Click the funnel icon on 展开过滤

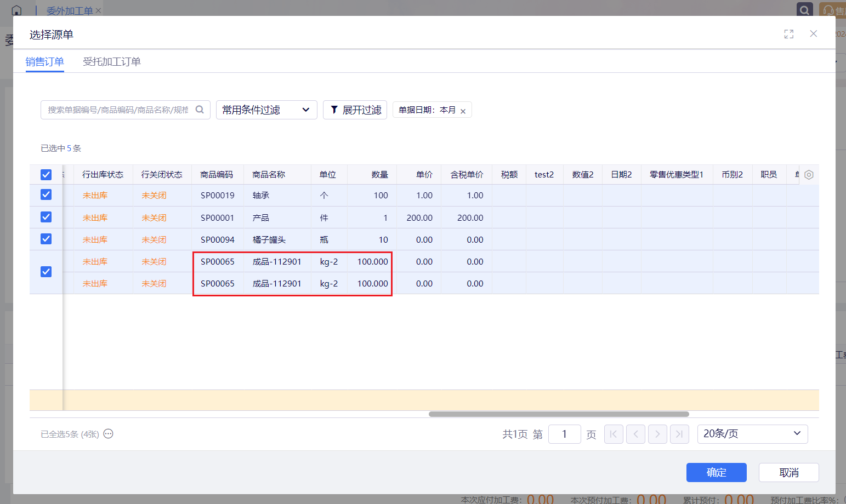tap(334, 110)
